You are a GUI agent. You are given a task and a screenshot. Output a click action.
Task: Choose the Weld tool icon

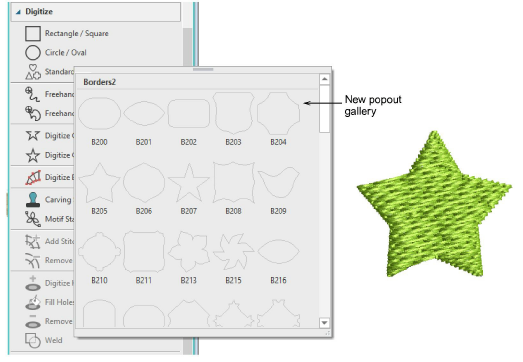[33, 340]
